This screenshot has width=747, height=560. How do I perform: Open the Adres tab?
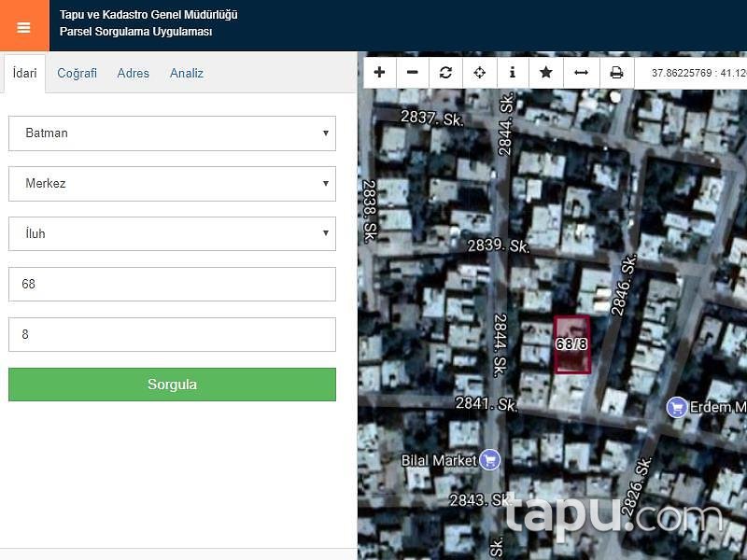click(133, 73)
